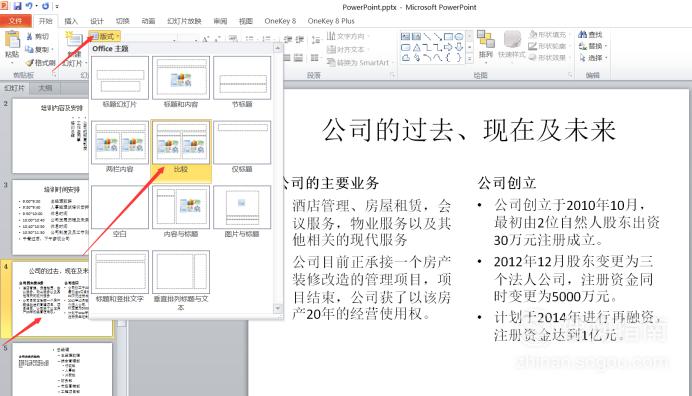692x396 pixels.
Task: Expand the shapes gallery More button
Action: (x=470, y=58)
